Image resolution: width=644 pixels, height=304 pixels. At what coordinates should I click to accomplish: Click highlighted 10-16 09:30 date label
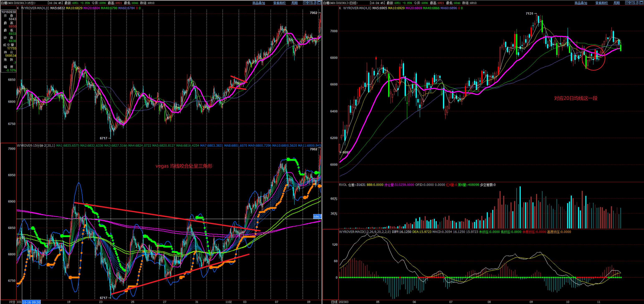point(31,302)
